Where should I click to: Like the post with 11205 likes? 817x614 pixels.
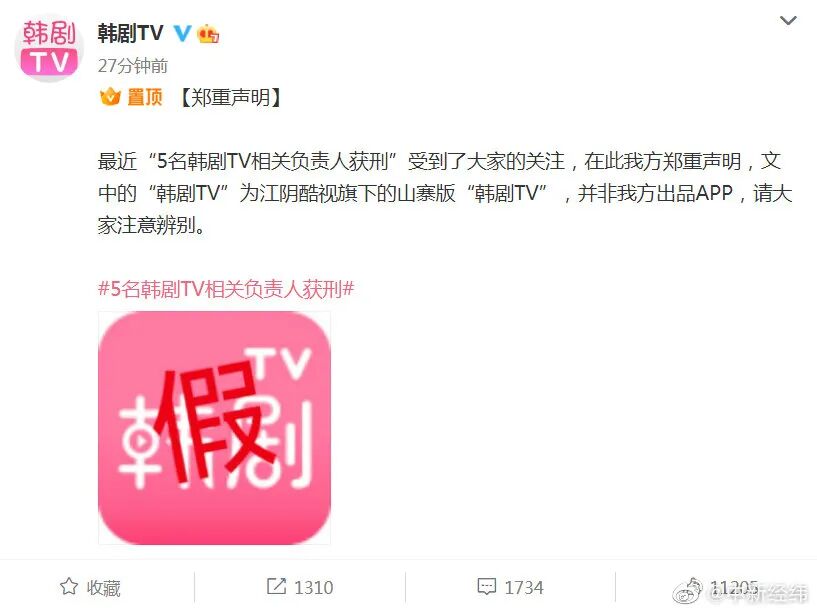(x=734, y=587)
